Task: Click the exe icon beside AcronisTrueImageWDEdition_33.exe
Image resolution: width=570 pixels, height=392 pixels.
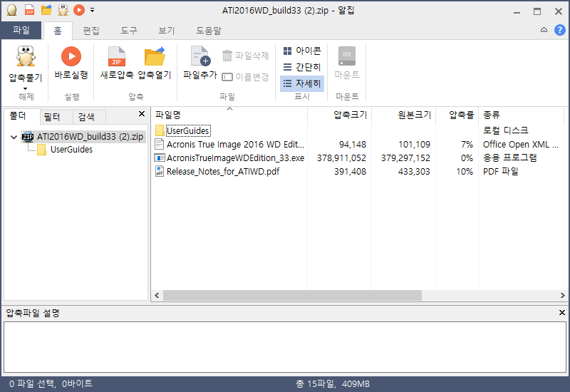Action: [x=159, y=158]
